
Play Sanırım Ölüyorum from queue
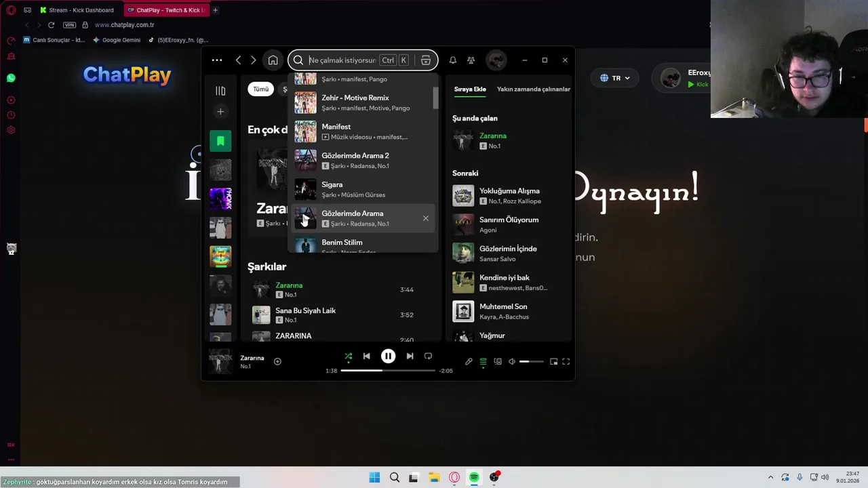(509, 224)
